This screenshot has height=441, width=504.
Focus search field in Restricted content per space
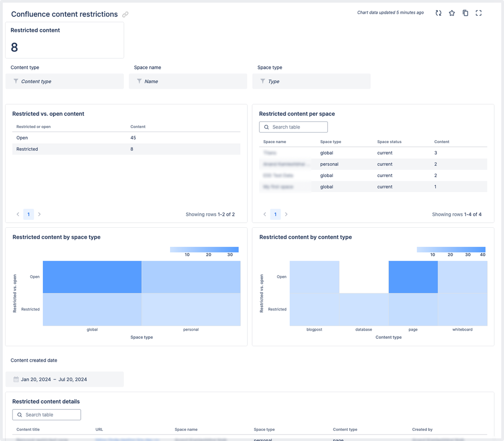[294, 127]
